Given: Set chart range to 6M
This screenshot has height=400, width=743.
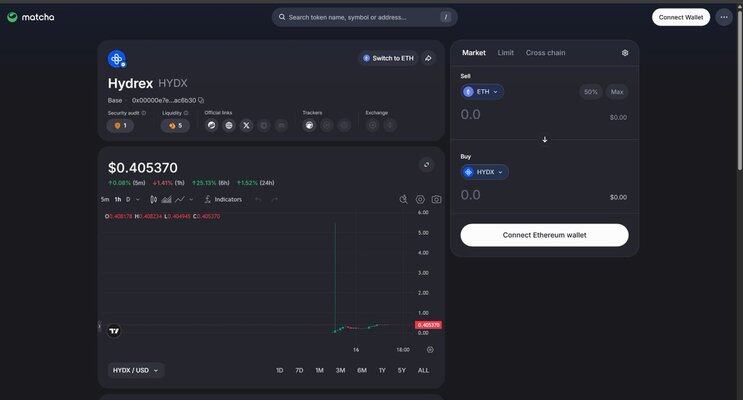Looking at the screenshot, I should (x=362, y=370).
